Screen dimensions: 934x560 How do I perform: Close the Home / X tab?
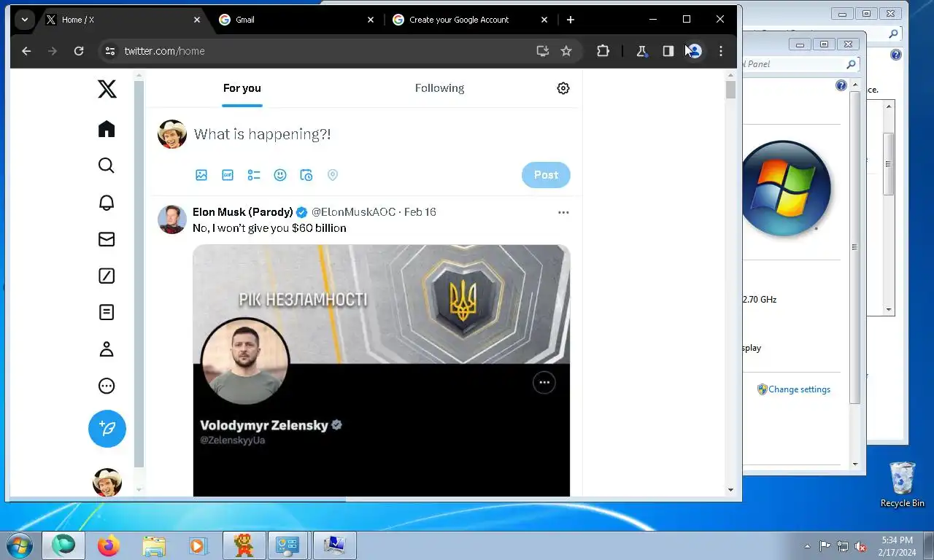click(x=197, y=20)
